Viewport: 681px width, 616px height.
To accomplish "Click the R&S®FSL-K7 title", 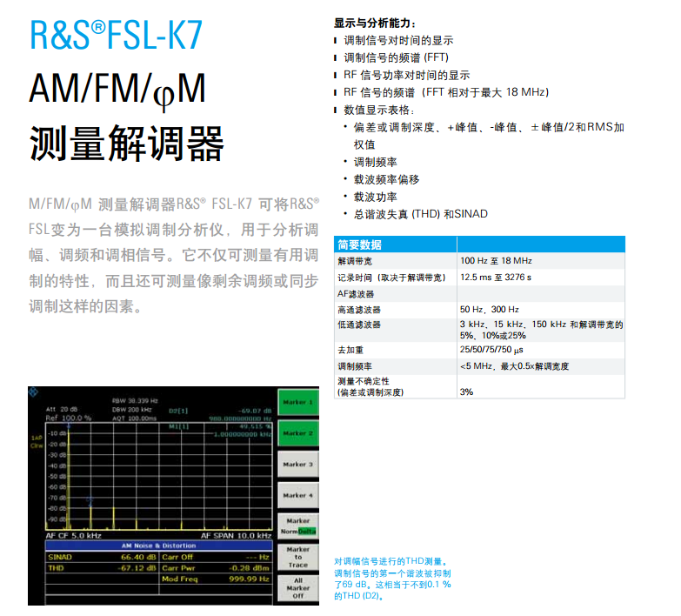I will coord(116,35).
